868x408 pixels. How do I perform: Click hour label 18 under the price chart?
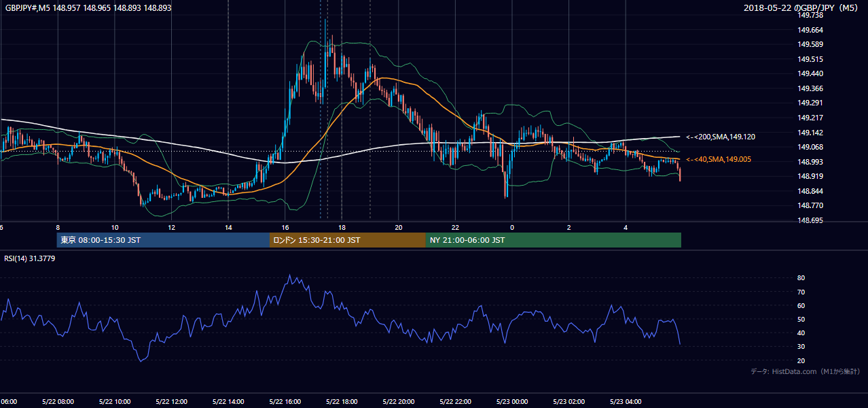(342, 227)
